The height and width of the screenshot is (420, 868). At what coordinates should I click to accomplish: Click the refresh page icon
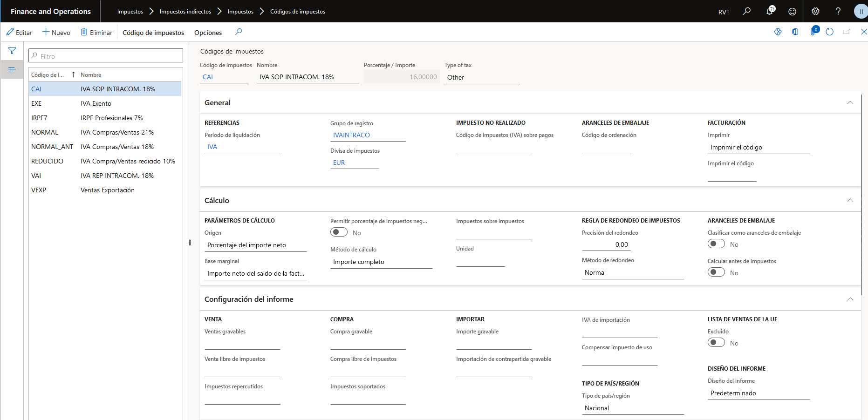tap(829, 32)
